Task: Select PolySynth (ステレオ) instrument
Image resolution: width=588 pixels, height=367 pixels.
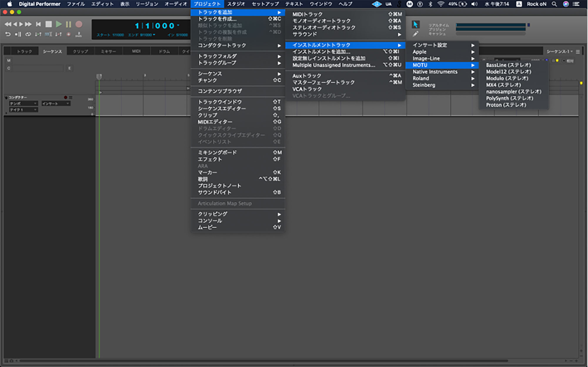Action: click(x=514, y=98)
